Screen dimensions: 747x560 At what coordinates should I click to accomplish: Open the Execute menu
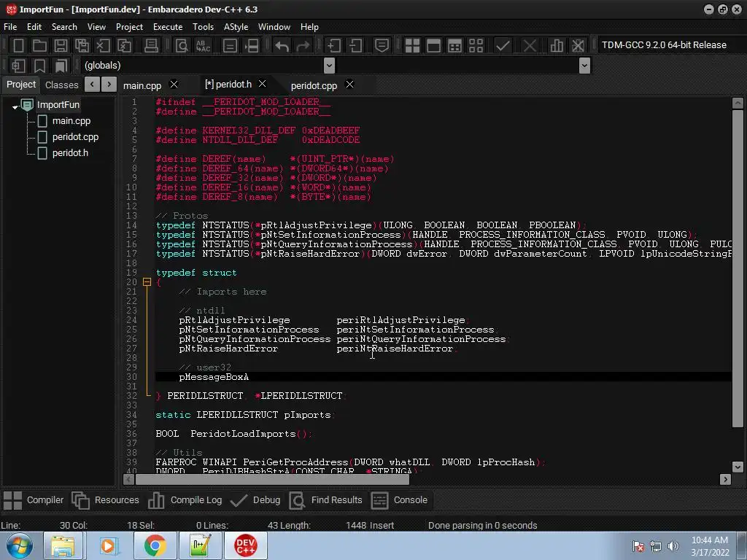[168, 27]
